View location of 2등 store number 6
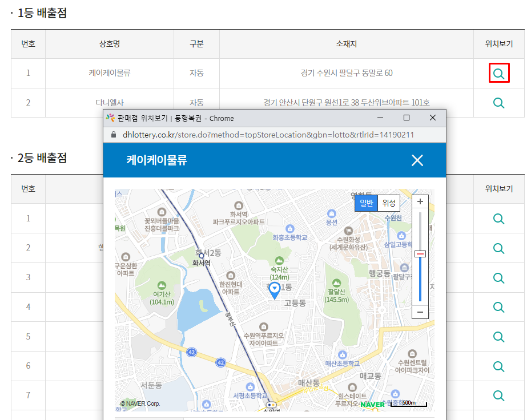Screen dimensions: 531x420 [x=499, y=366]
